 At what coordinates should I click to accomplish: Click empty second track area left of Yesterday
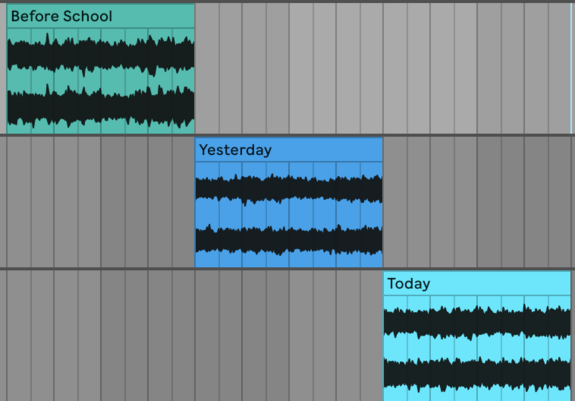(97, 202)
